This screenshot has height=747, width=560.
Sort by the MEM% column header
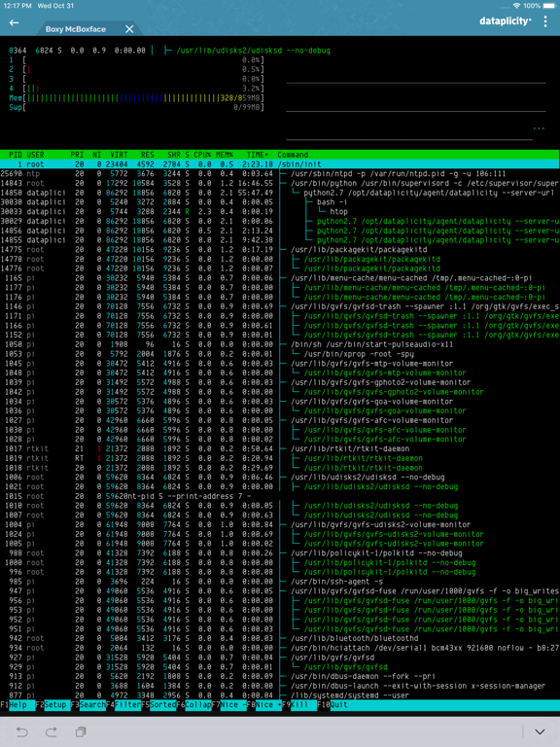click(x=225, y=155)
